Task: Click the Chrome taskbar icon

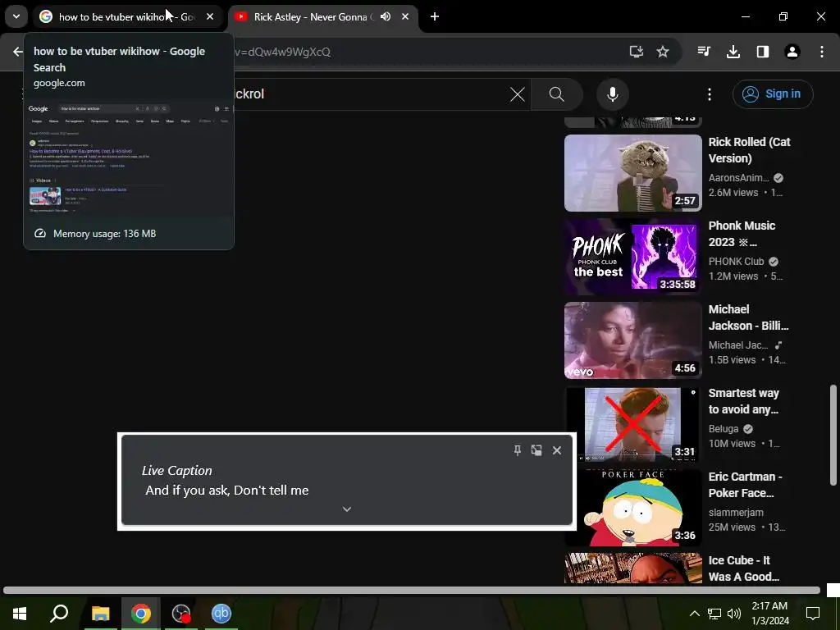Action: (140, 614)
